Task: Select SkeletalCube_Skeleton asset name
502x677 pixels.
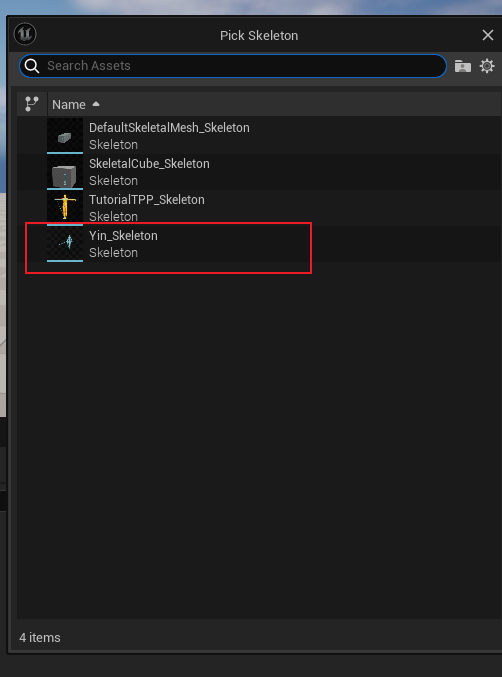Action: point(149,164)
